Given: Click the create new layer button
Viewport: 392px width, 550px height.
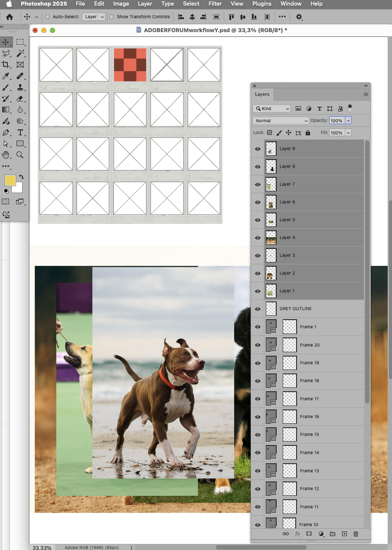Looking at the screenshot, I should click(344, 534).
